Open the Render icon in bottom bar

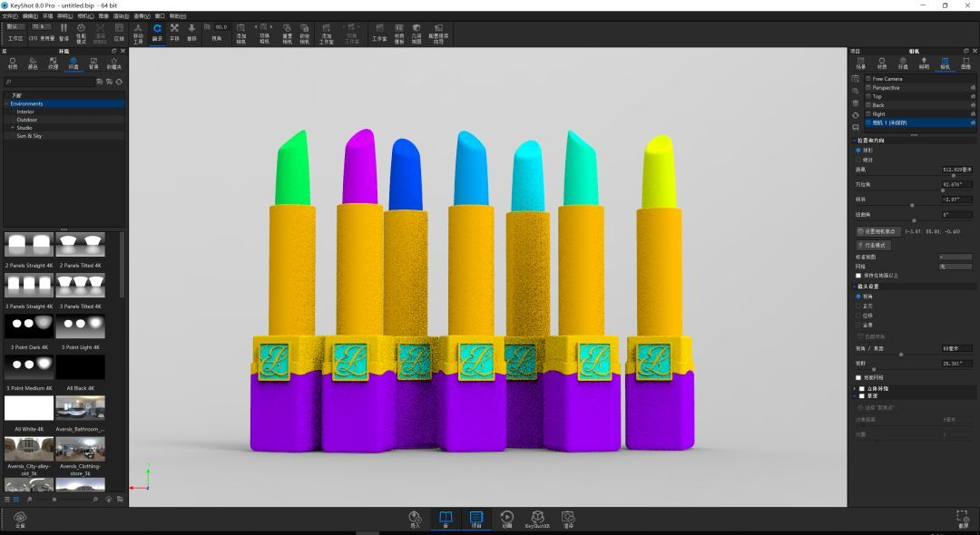click(568, 519)
